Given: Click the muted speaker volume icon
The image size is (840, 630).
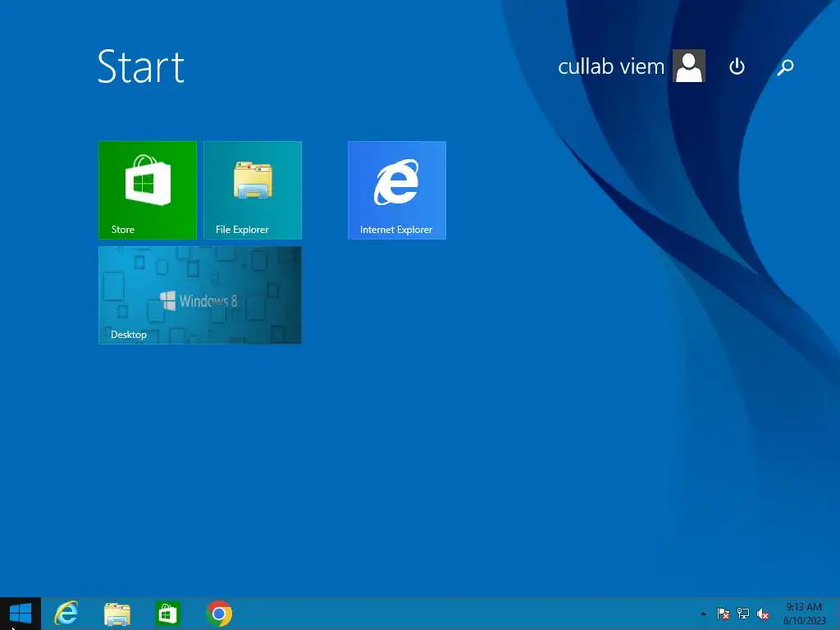Looking at the screenshot, I should click(x=763, y=614).
